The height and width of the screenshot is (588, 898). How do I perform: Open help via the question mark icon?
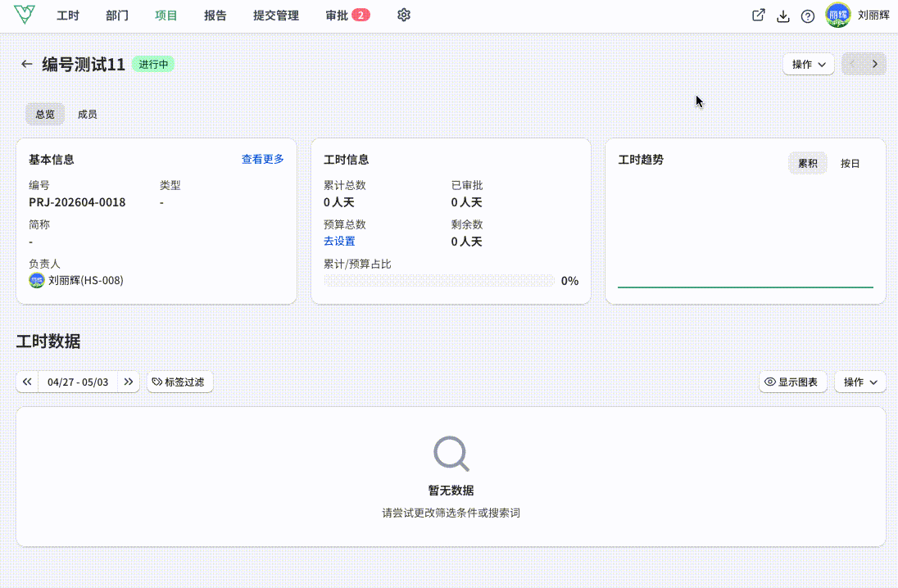[x=808, y=16]
